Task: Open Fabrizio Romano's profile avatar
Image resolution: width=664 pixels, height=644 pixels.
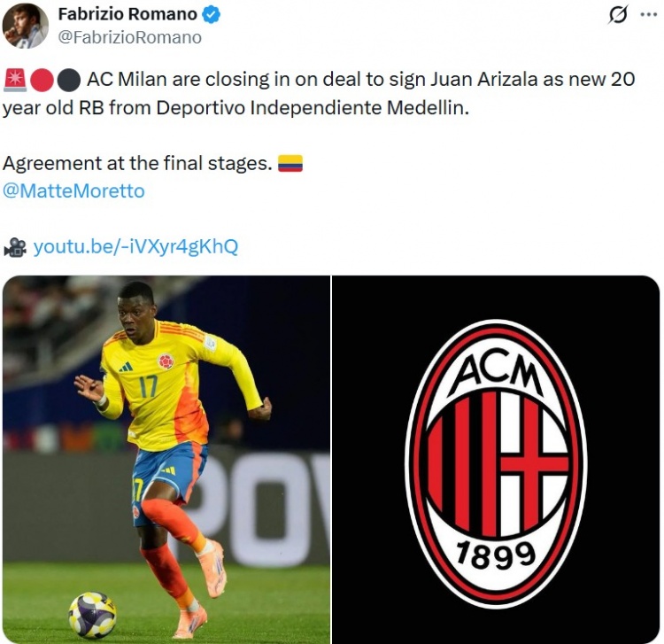Action: (x=25, y=26)
